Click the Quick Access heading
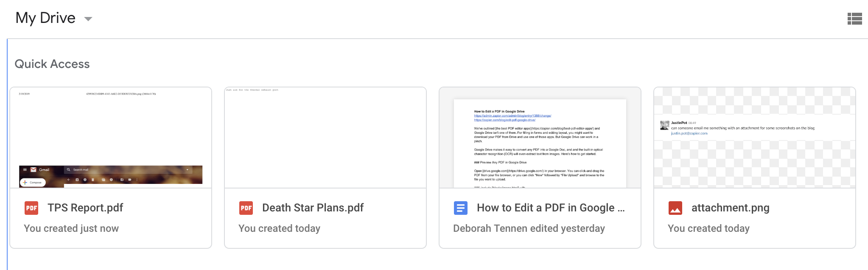Viewport: 868px width, 270px height. pyautogui.click(x=52, y=64)
